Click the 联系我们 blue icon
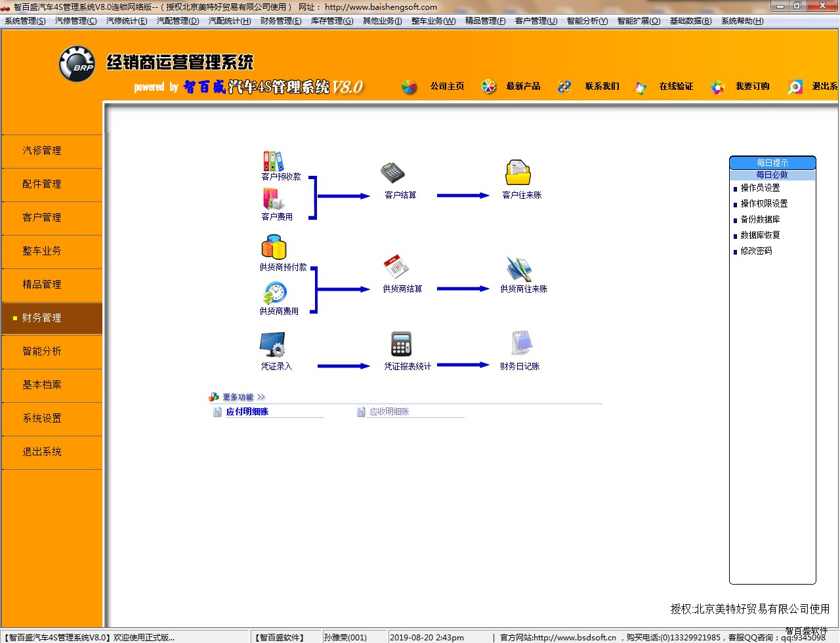This screenshot has height=643, width=840. click(564, 87)
